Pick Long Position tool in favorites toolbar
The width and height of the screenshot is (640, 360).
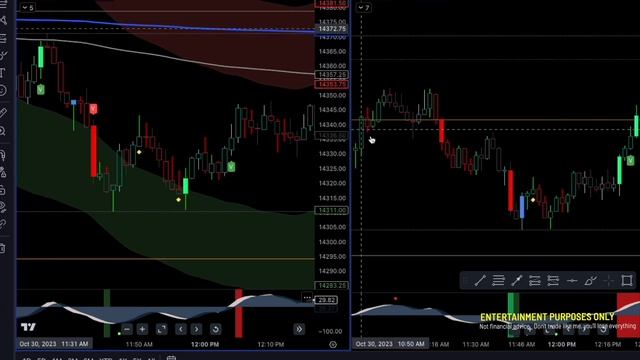pyautogui.click(x=535, y=280)
